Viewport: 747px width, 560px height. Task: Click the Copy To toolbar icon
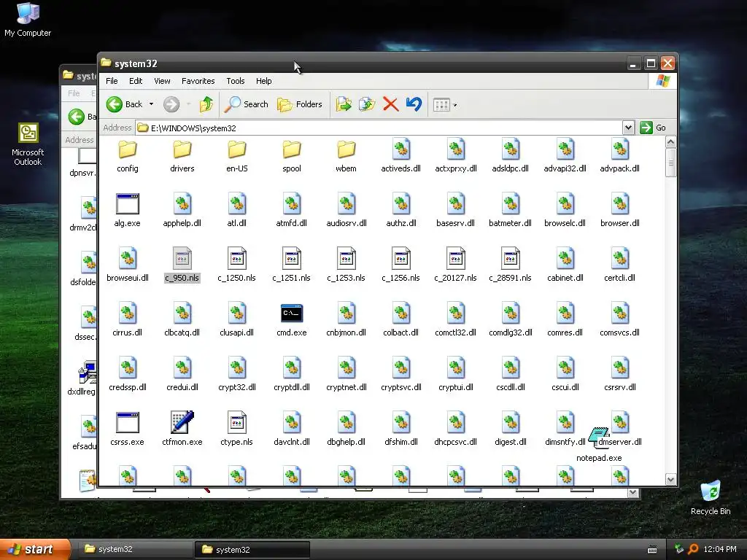tap(367, 104)
